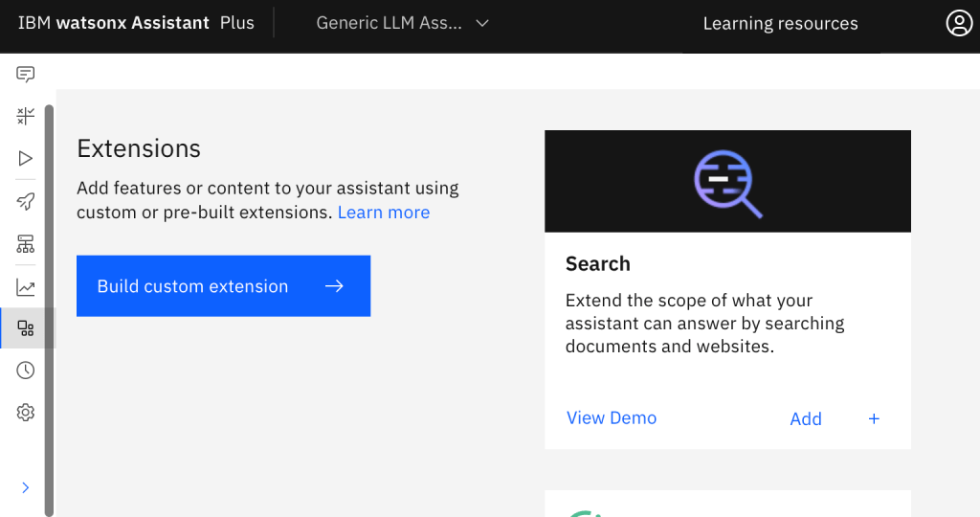Expand the left navigation sidebar chevron
980x517 pixels.
tap(26, 488)
